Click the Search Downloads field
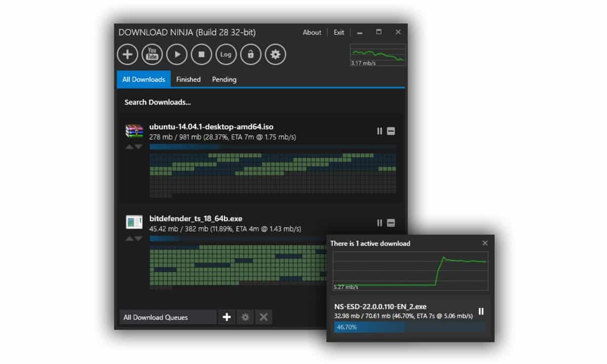Viewport: 607px width, 364px height. click(158, 103)
